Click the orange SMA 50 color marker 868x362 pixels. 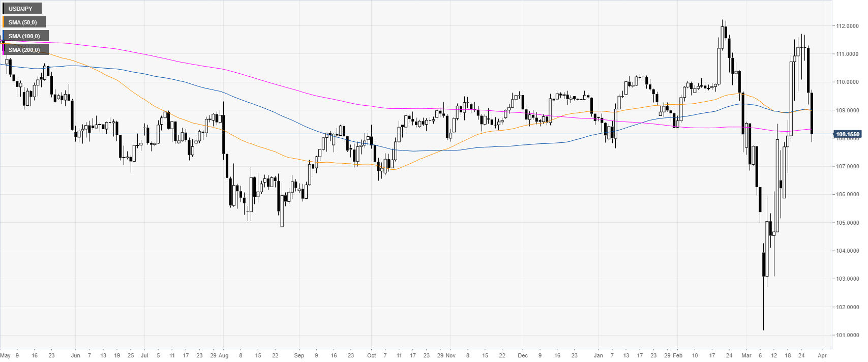(4, 22)
